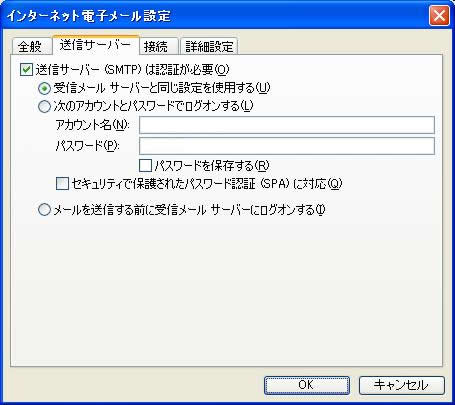Select メールを送信する前に受信メール サーバーにログオンする option
This screenshot has height=405, width=455.
click(45, 210)
